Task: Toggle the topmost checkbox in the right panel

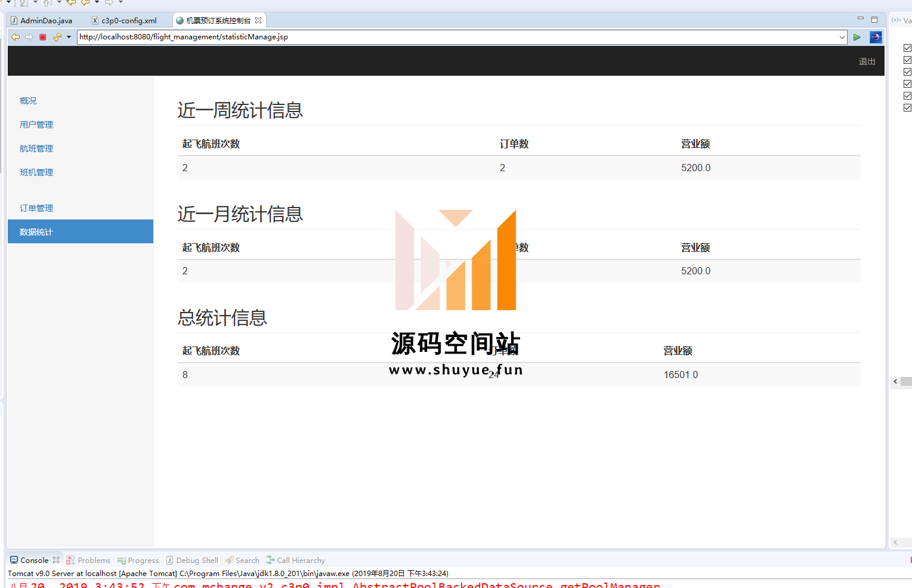Action: pos(907,48)
